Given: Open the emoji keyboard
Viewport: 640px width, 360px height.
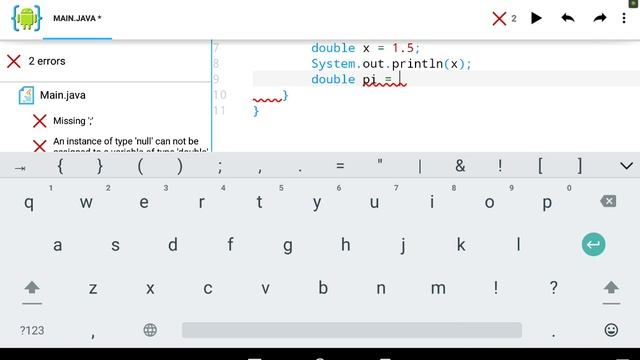Looking at the screenshot, I should pos(611,330).
